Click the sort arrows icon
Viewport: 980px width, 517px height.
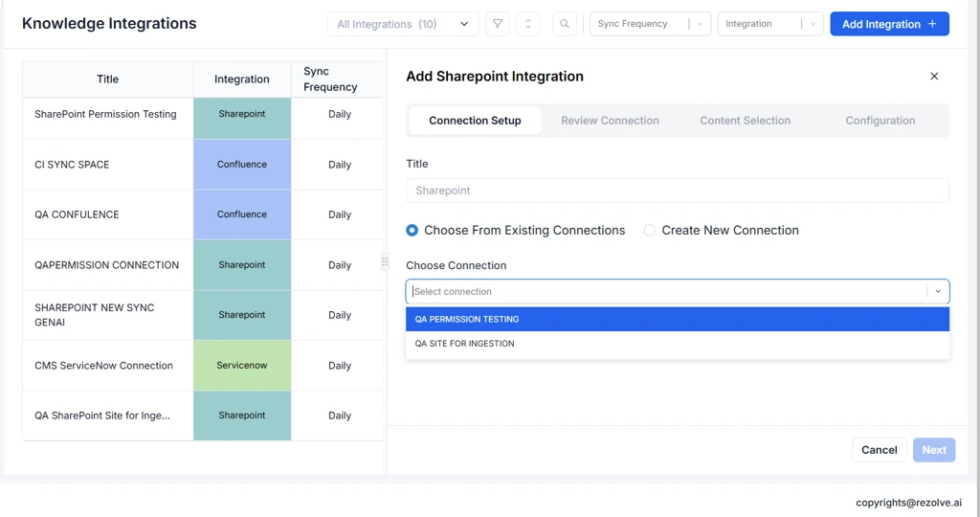[x=528, y=24]
